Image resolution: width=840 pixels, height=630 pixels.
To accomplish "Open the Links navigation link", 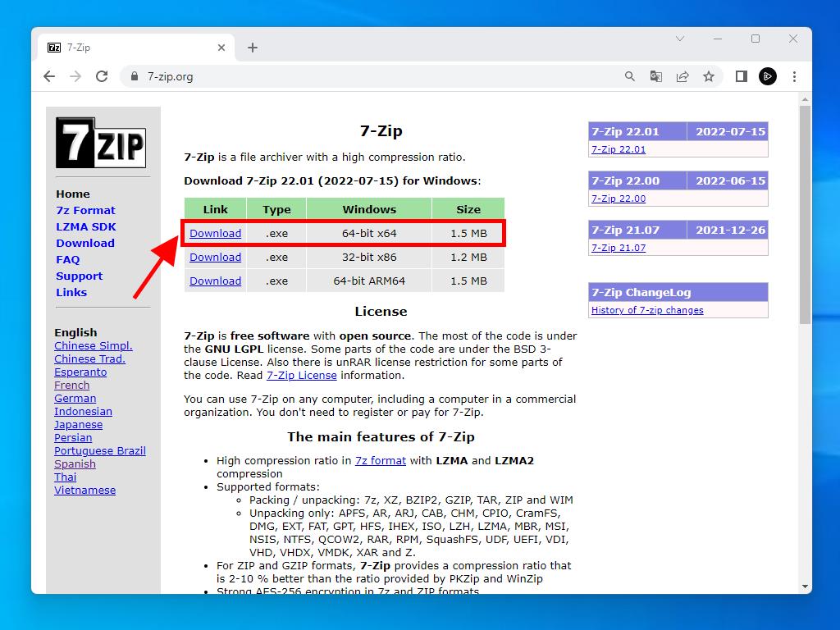I will (x=71, y=293).
